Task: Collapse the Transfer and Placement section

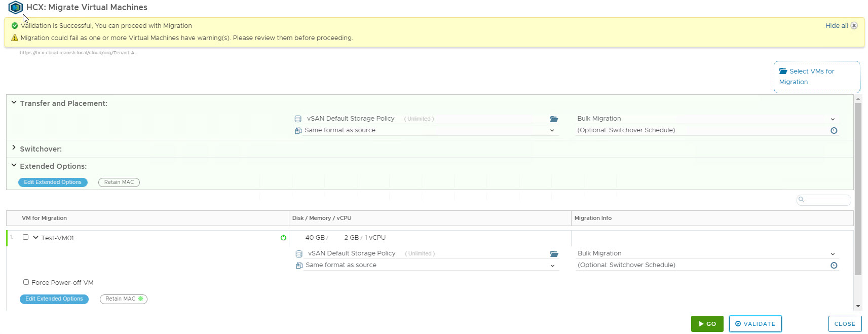Action: tap(14, 103)
